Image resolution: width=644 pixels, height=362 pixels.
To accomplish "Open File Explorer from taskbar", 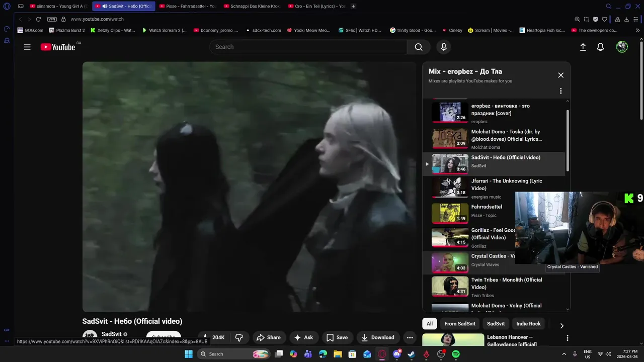I will pyautogui.click(x=338, y=354).
